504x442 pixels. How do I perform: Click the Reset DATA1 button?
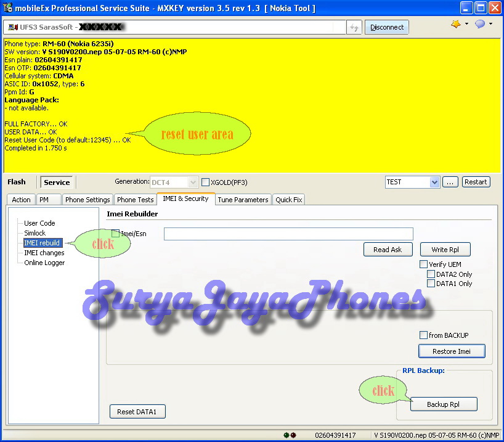click(x=137, y=412)
